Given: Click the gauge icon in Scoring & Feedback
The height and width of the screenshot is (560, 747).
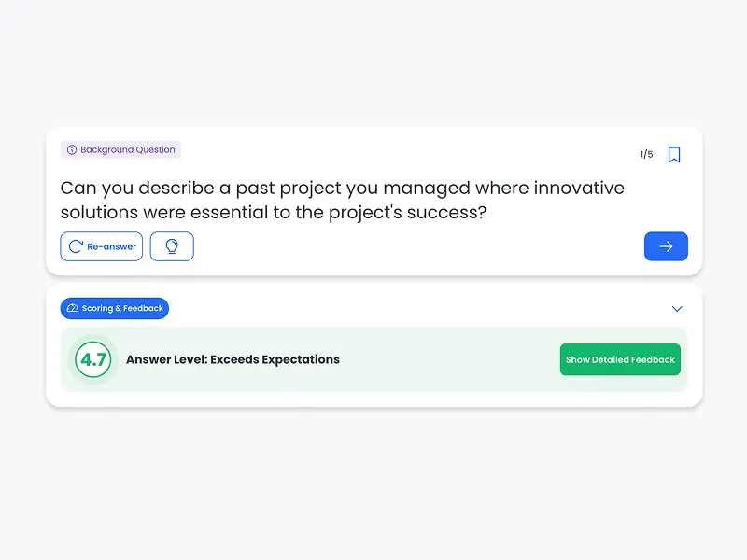Looking at the screenshot, I should click(x=73, y=308).
